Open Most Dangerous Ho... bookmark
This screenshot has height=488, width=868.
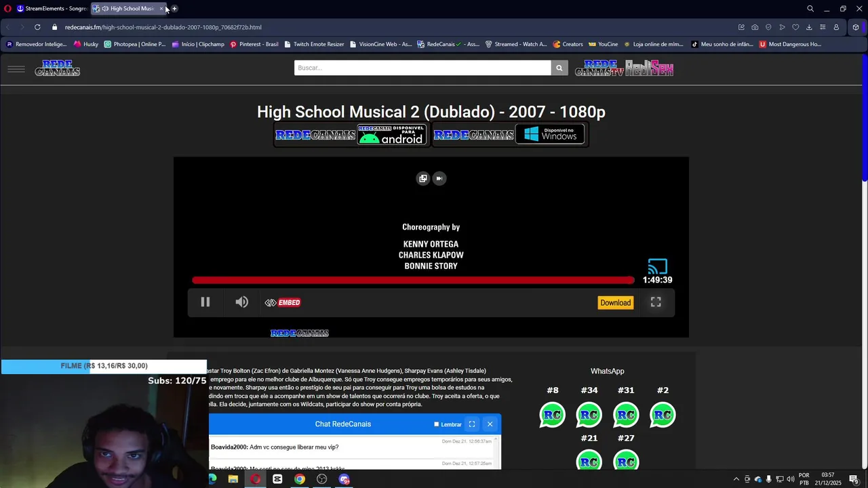tap(790, 44)
